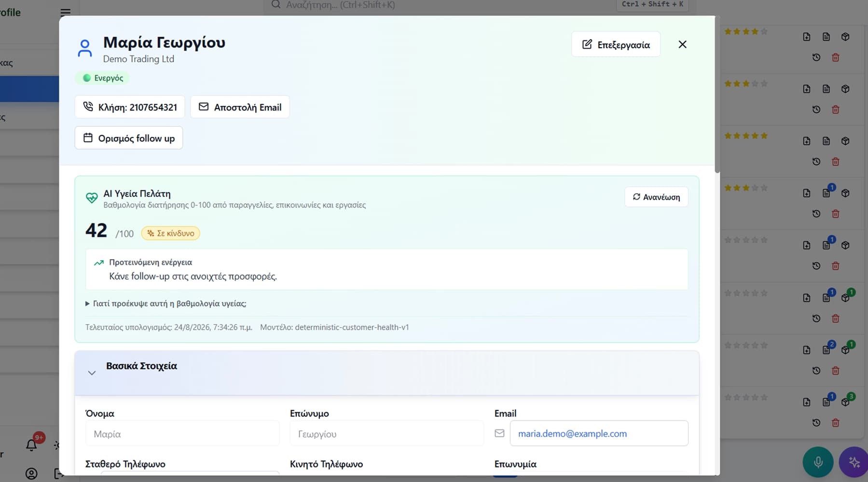Click the empty fifth star in the four-star rating
The width and height of the screenshot is (868, 482).
(764, 31)
